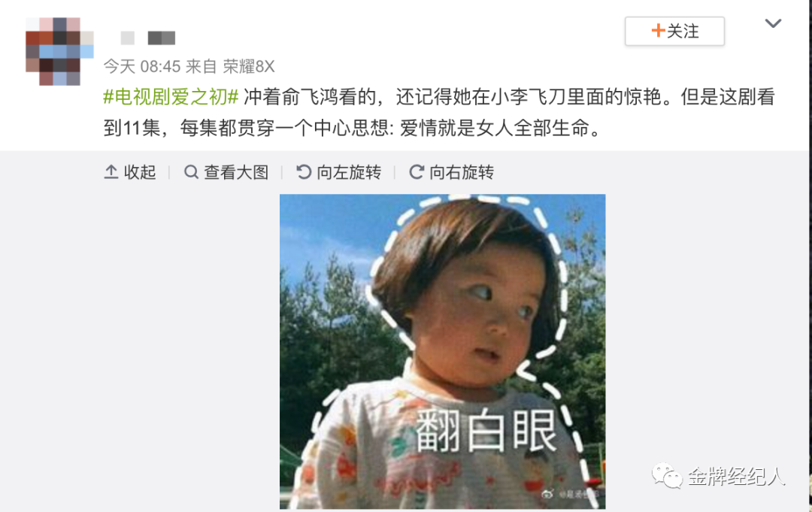
Task: Click the 金牌经纪人 watermark text
Action: [736, 476]
